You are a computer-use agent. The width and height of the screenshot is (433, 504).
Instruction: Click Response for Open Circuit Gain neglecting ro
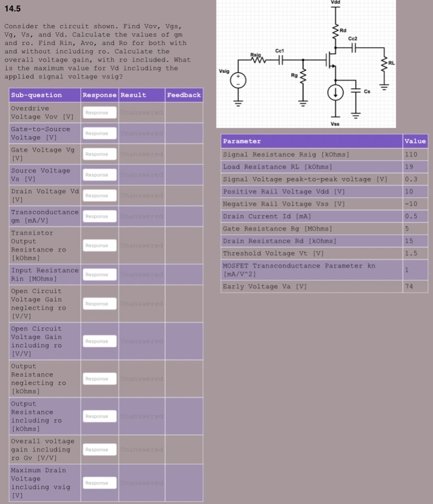click(x=99, y=303)
